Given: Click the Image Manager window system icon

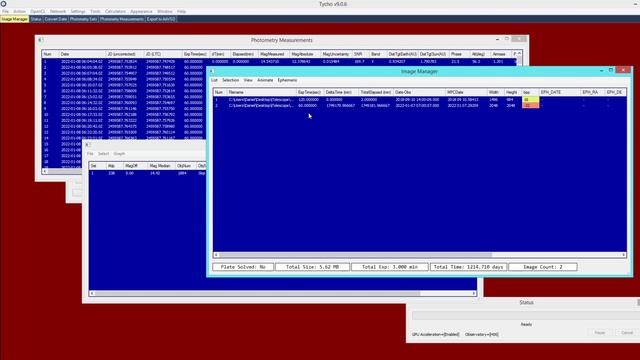Looking at the screenshot, I should pyautogui.click(x=211, y=71).
